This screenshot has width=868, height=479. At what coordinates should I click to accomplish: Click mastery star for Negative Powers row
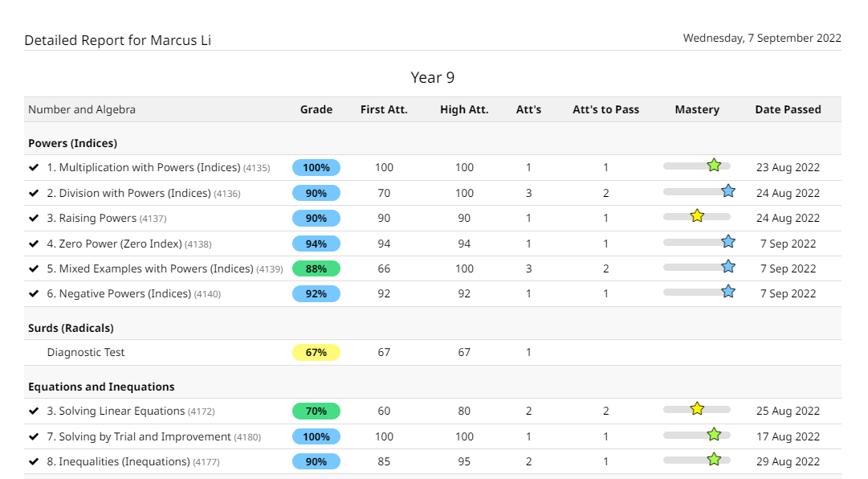tap(728, 292)
